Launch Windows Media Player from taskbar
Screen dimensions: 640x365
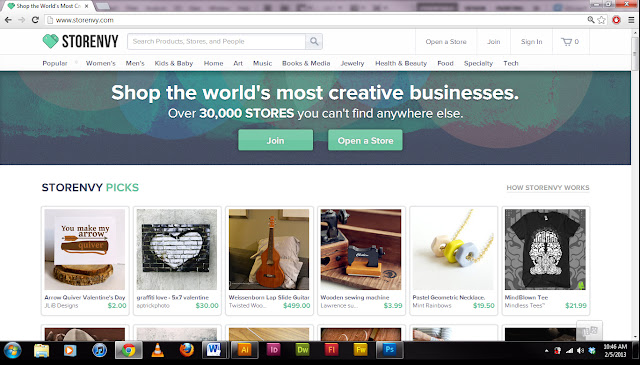(70, 350)
